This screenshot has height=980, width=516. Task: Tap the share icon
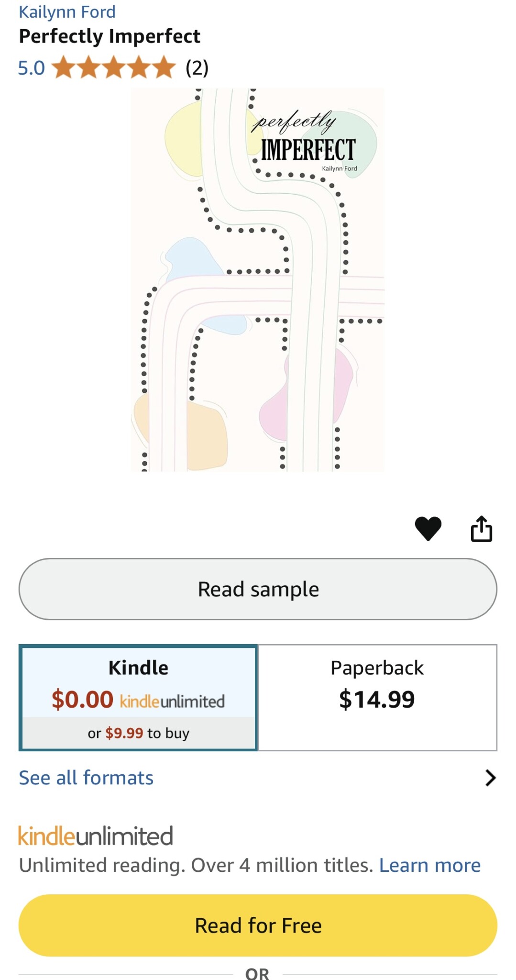(481, 529)
